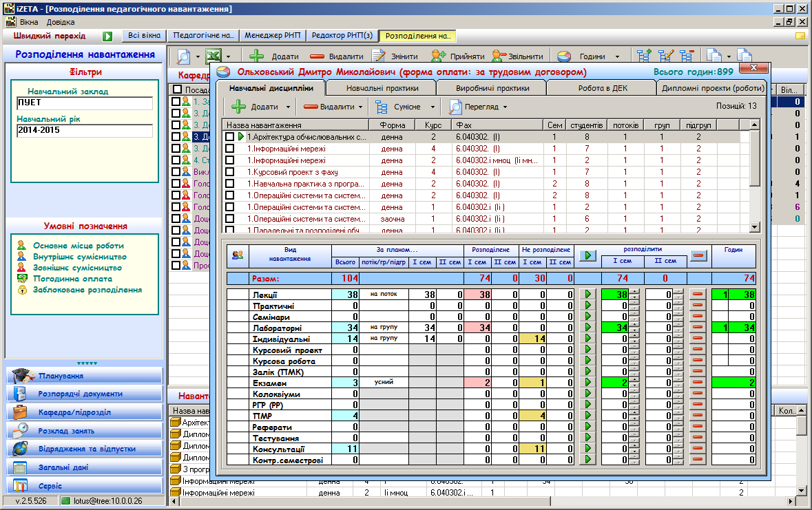The height and width of the screenshot is (510, 812).
Task: Click the copy documents icon in toolbar
Action: point(714,56)
